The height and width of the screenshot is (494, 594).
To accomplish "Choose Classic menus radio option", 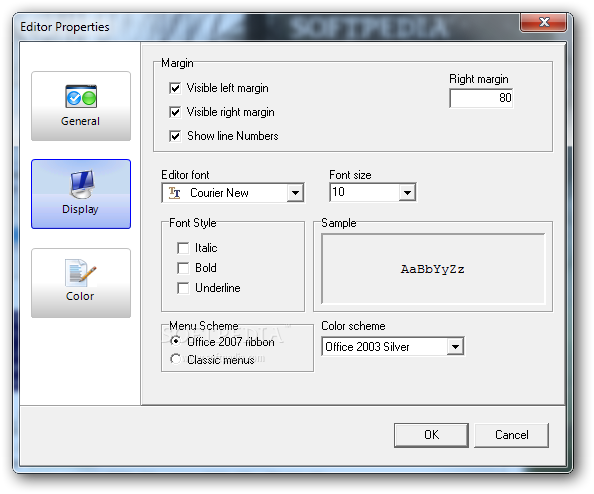I will (175, 359).
